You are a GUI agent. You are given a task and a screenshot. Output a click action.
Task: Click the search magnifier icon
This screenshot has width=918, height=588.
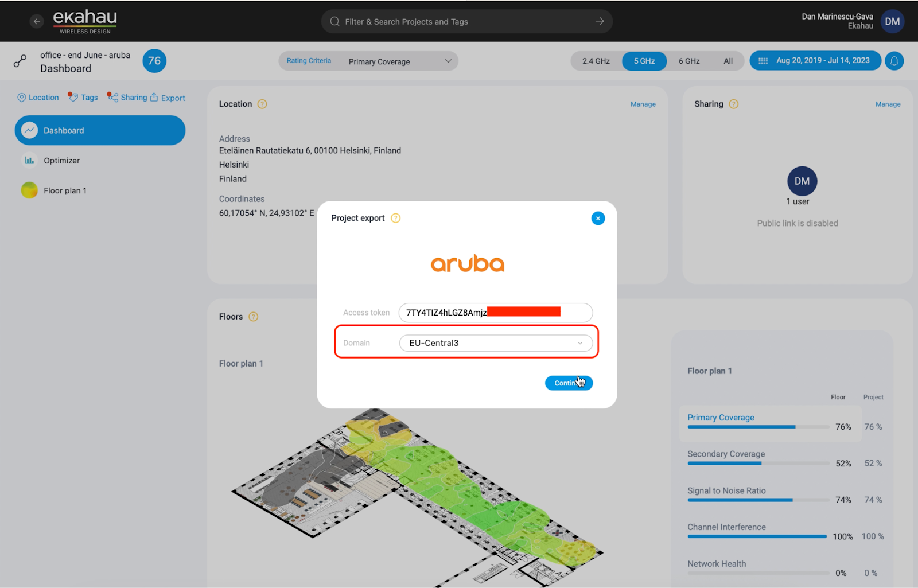pos(334,22)
